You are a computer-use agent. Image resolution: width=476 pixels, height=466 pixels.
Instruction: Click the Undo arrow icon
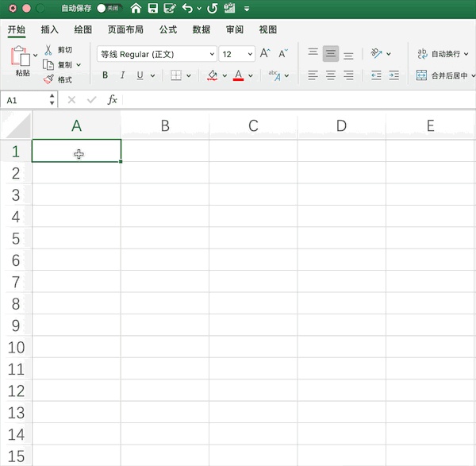(187, 8)
